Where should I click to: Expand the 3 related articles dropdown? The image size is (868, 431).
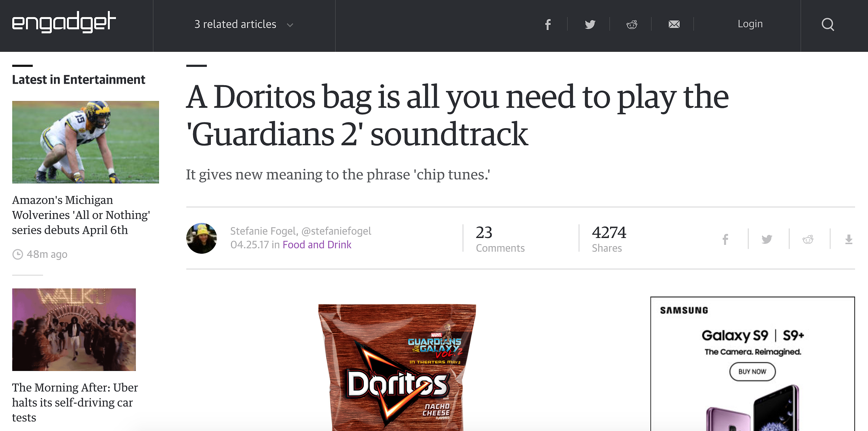coord(244,24)
